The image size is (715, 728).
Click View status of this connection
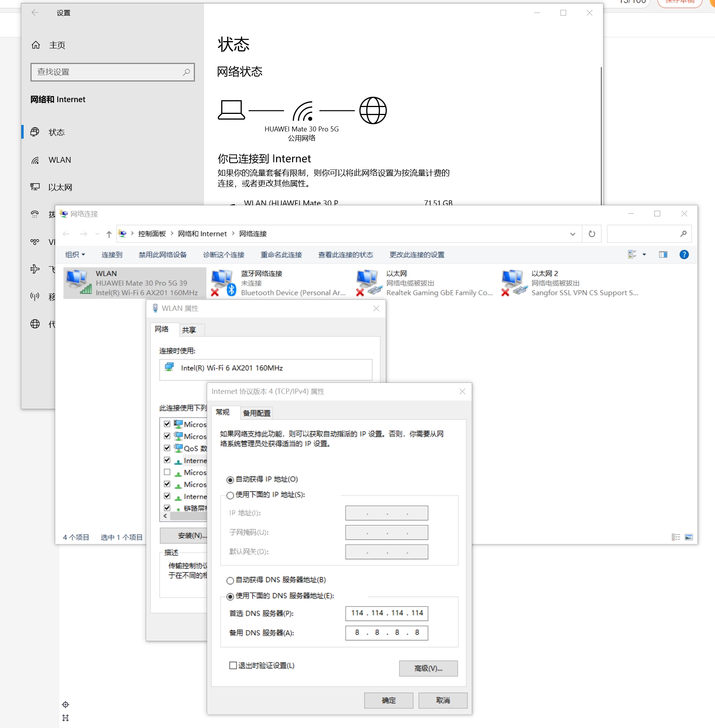pos(346,254)
